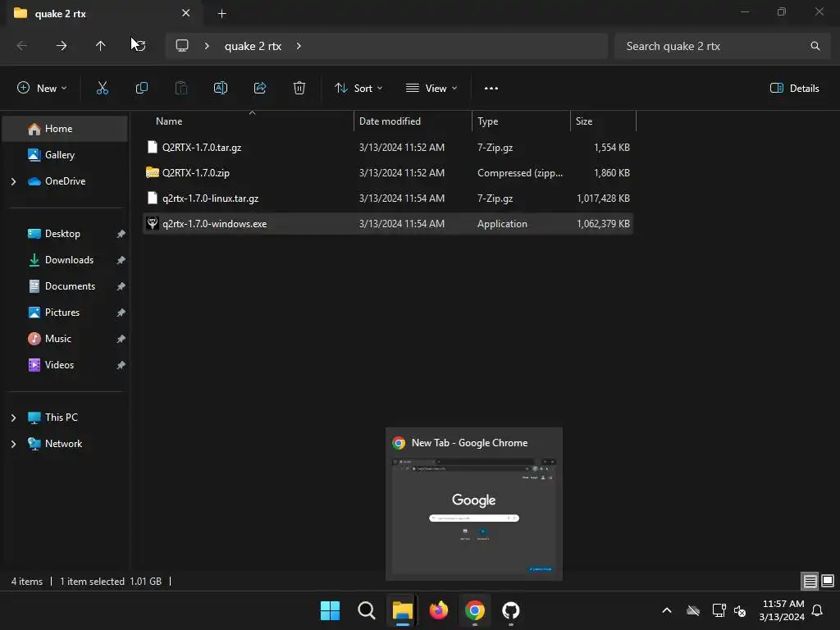This screenshot has width=840, height=630.
Task: Open taskbar Search
Action: click(367, 610)
